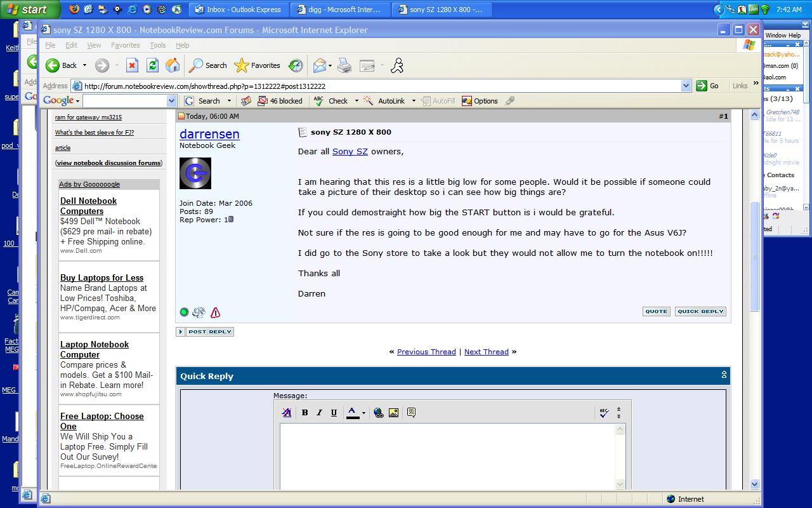Click the Sony SZ link in the post
The image size is (812, 508).
[x=350, y=151]
